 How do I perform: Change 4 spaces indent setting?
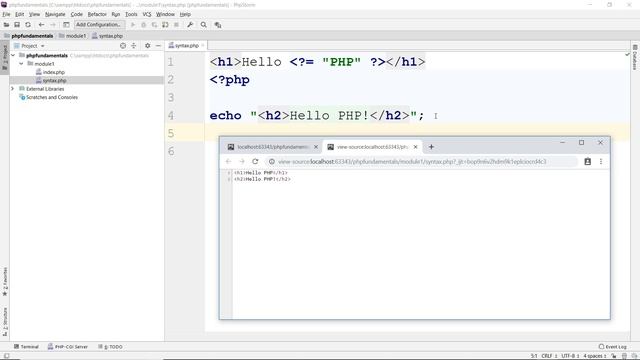(x=595, y=356)
